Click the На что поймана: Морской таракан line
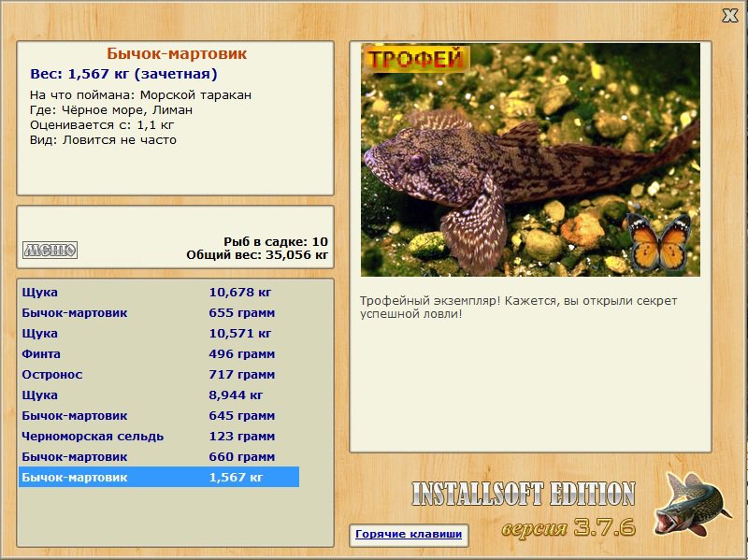Viewport: 748px width, 560px height. [140, 95]
